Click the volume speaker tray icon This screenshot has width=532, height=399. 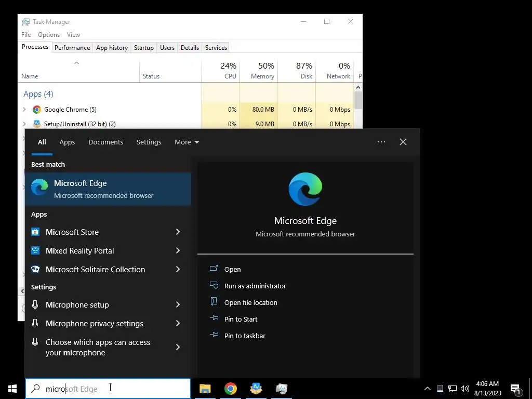tap(465, 389)
